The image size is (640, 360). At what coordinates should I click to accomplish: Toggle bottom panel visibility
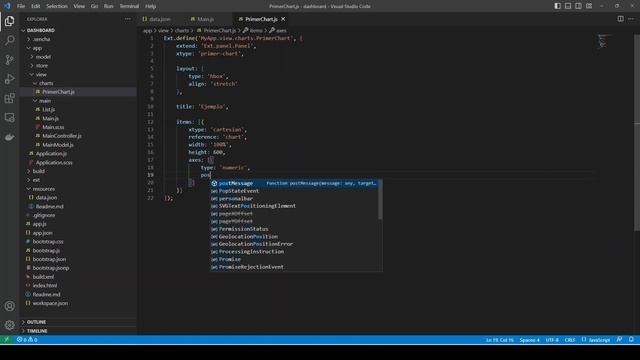568,6
